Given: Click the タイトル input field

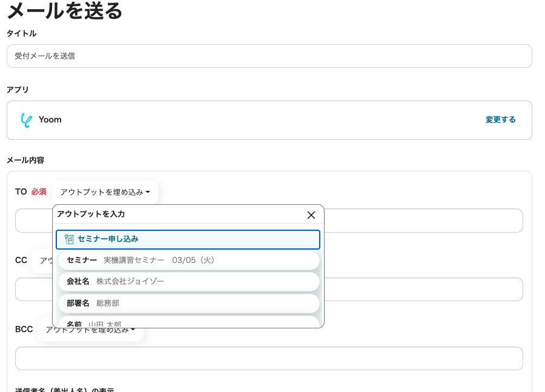Looking at the screenshot, I should click(269, 56).
